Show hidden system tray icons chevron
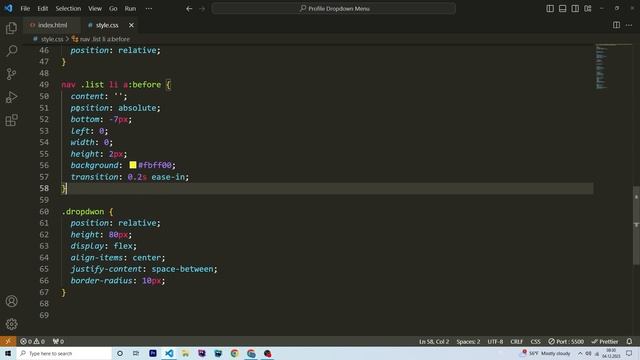This screenshot has height=360, width=640. pyautogui.click(x=580, y=353)
